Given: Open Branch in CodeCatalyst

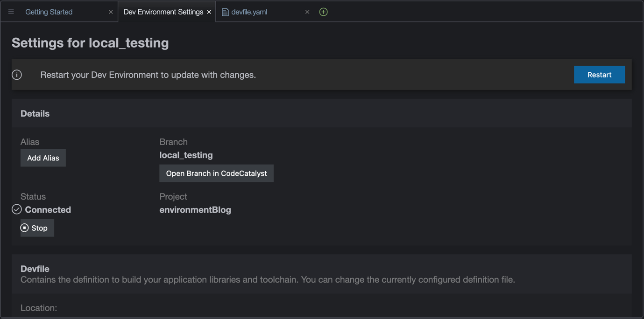Looking at the screenshot, I should click(216, 173).
